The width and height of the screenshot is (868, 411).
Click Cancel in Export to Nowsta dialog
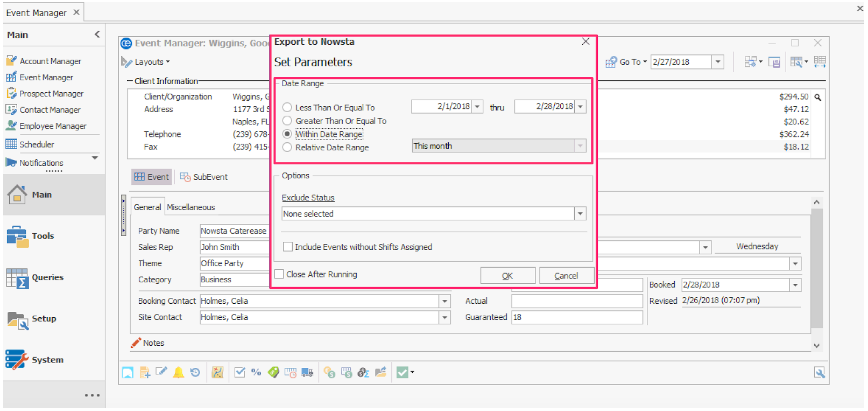click(566, 276)
